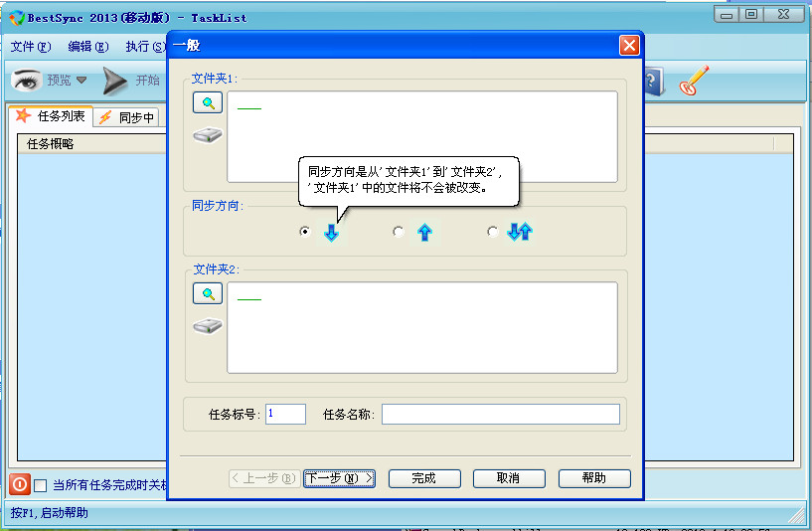Image resolution: width=812 pixels, height=531 pixels.
Task: Select bidirectional sync direction radio
Action: coord(493,232)
